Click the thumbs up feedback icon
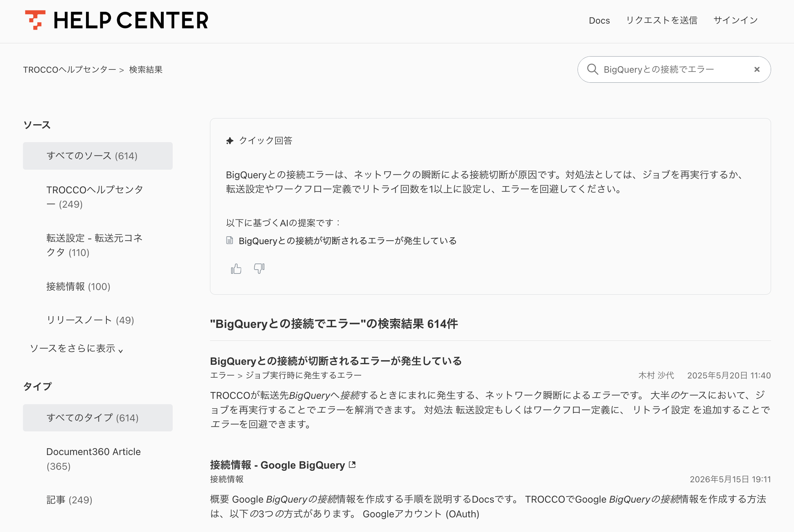794x532 pixels. (236, 269)
